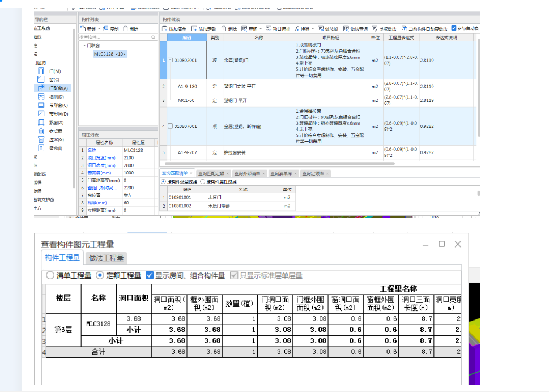This screenshot has height=392, width=549.
Task: Select the 清单工程量 radio button
Action: pos(50,275)
